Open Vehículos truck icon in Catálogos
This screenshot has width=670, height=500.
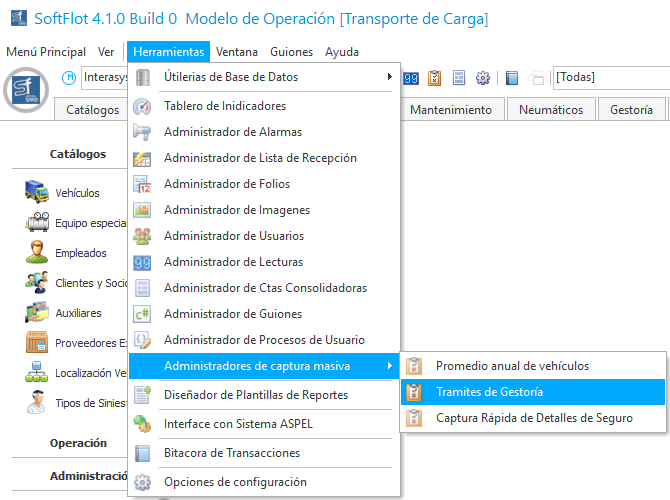[x=38, y=193]
